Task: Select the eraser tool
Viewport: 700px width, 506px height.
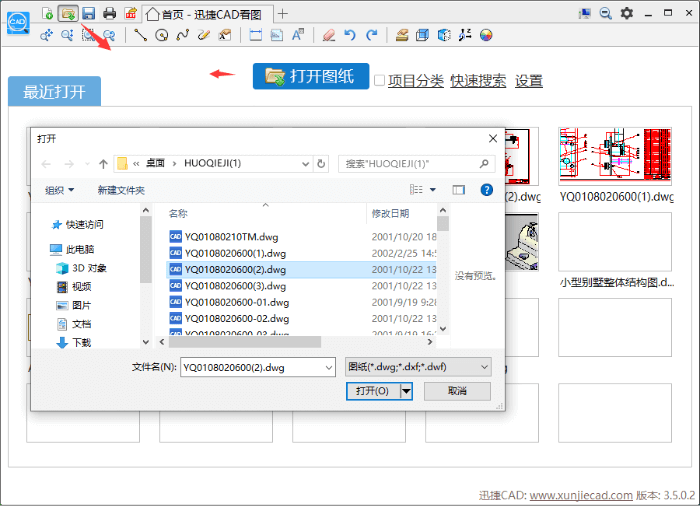Action: pyautogui.click(x=329, y=35)
